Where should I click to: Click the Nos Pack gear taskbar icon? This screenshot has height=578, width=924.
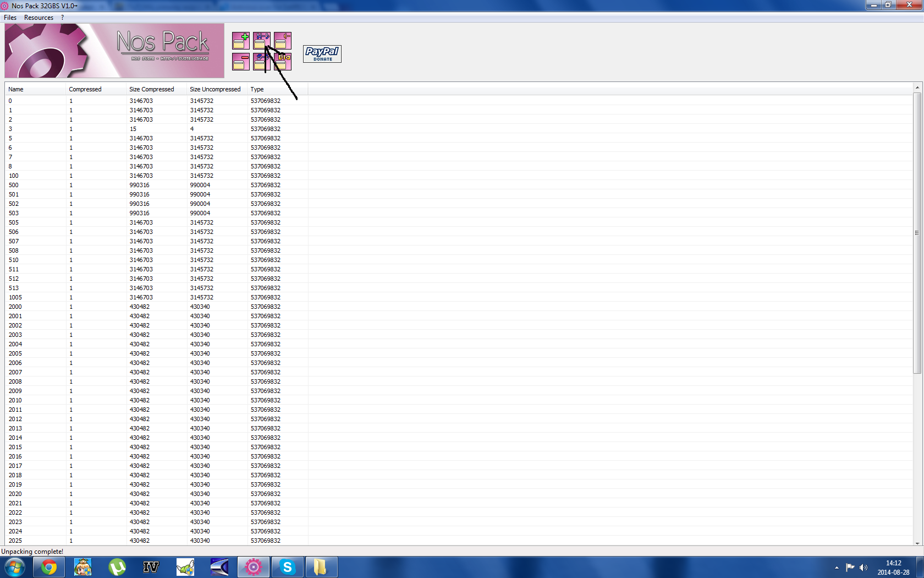coord(254,567)
